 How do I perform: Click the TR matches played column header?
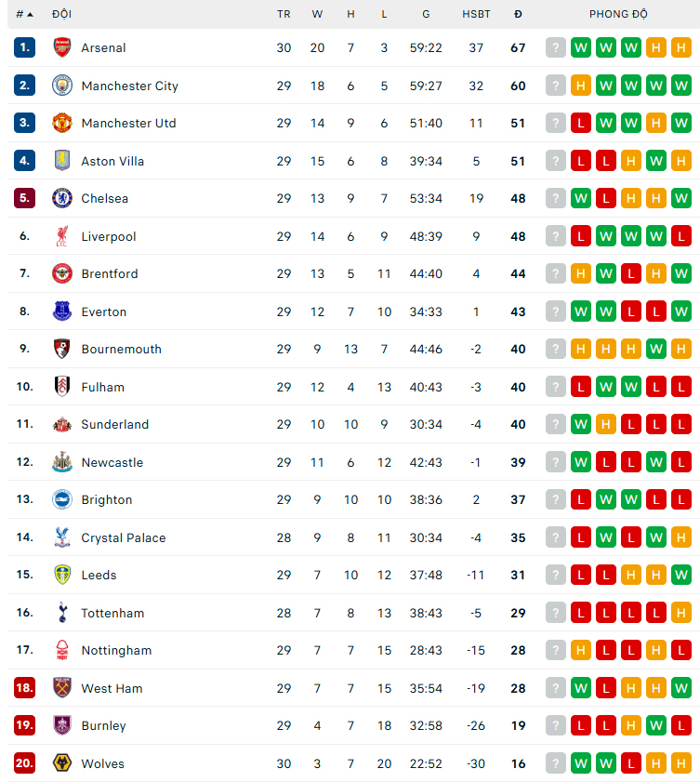pyautogui.click(x=284, y=14)
